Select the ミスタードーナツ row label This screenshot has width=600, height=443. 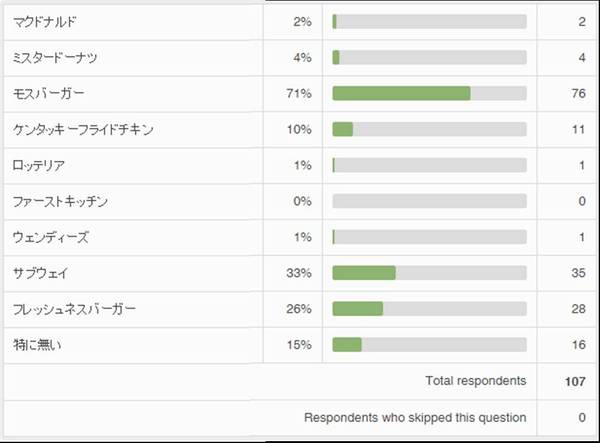(54, 57)
